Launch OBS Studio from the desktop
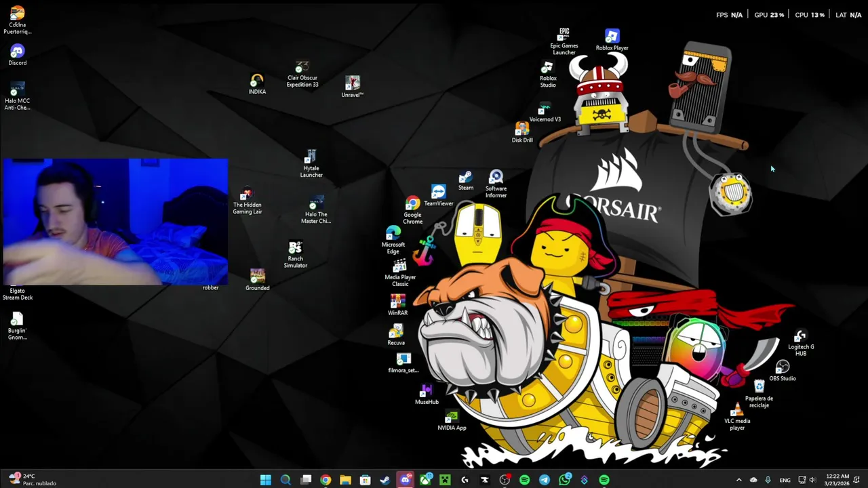This screenshot has height=488, width=868. pyautogui.click(x=783, y=371)
